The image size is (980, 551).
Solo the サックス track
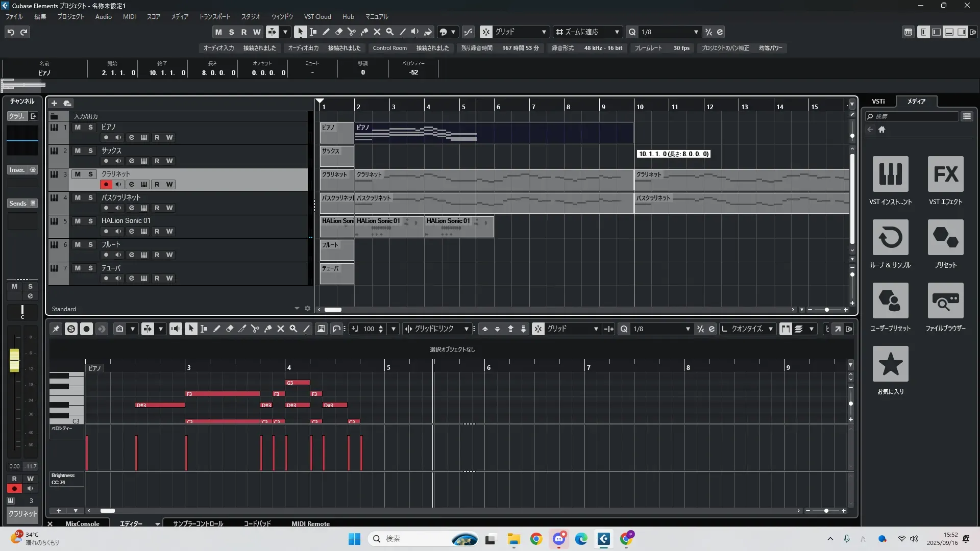pyautogui.click(x=90, y=151)
